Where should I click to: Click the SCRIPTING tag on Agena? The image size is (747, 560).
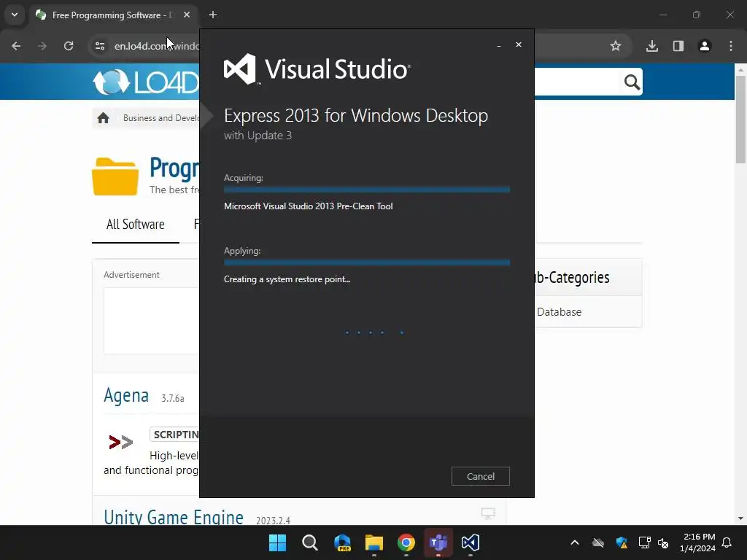(175, 435)
